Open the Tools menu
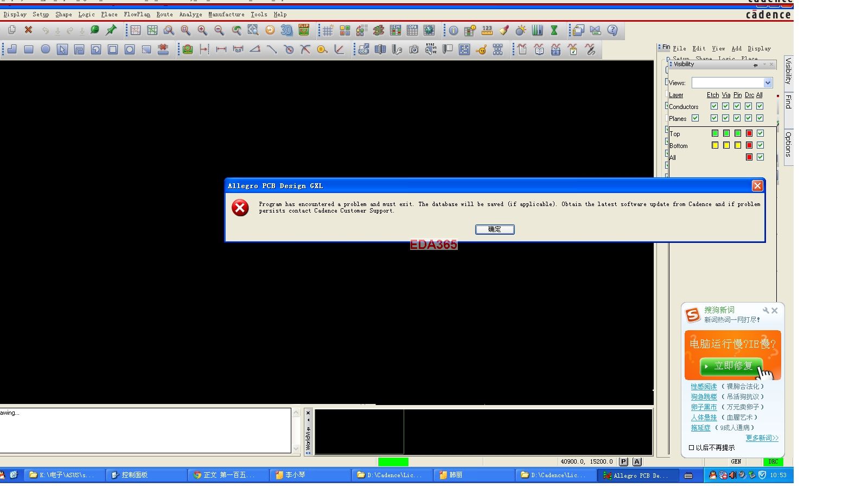Viewport: 868px width, 488px height. point(259,15)
